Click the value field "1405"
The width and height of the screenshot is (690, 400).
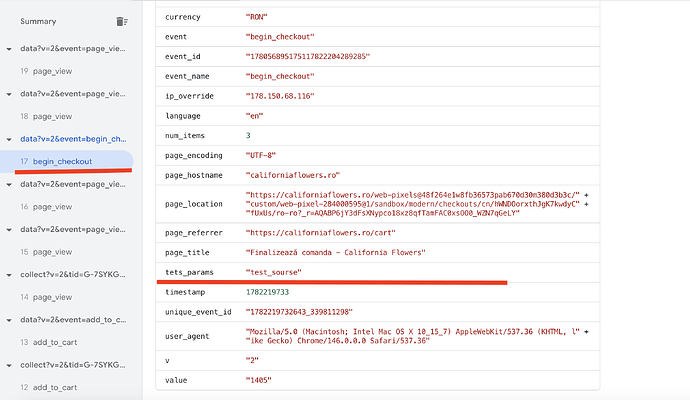pyautogui.click(x=258, y=380)
